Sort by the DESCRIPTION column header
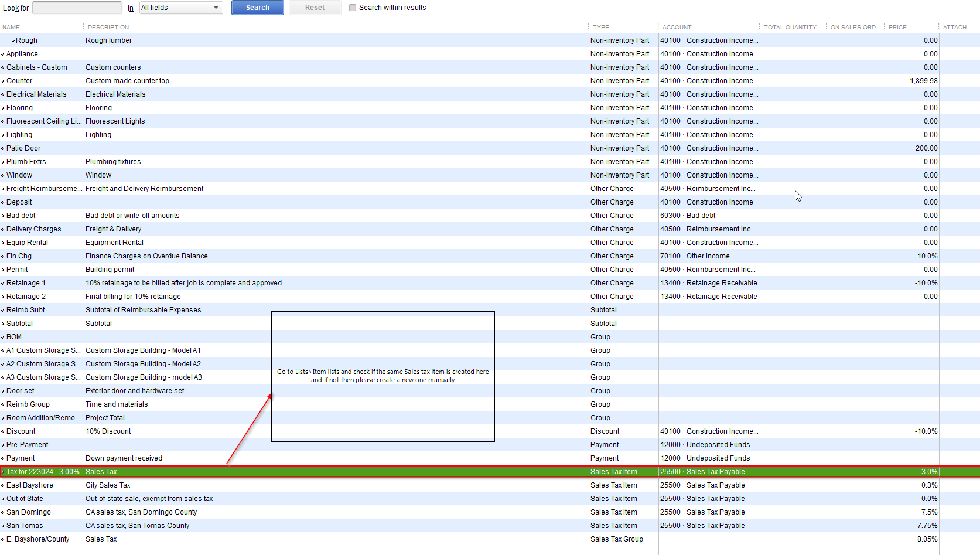Screen dimensions: 980x555 108,27
